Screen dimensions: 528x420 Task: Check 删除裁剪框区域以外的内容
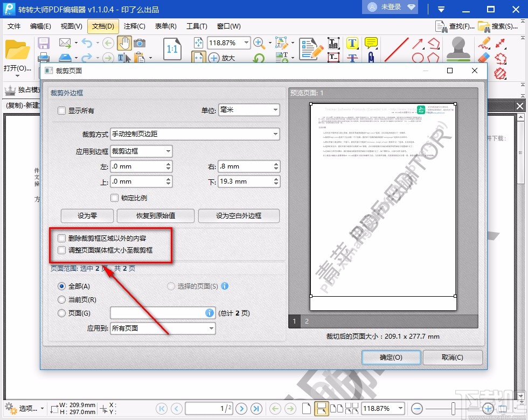[x=61, y=238]
